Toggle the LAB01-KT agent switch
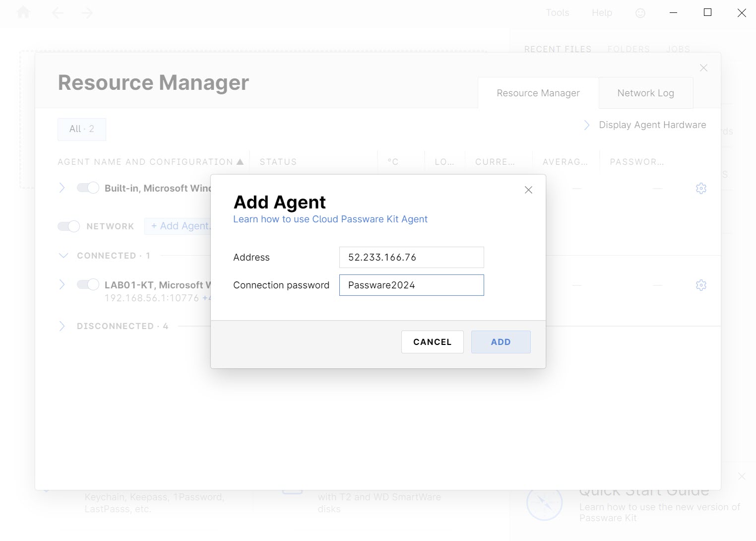 [88, 284]
